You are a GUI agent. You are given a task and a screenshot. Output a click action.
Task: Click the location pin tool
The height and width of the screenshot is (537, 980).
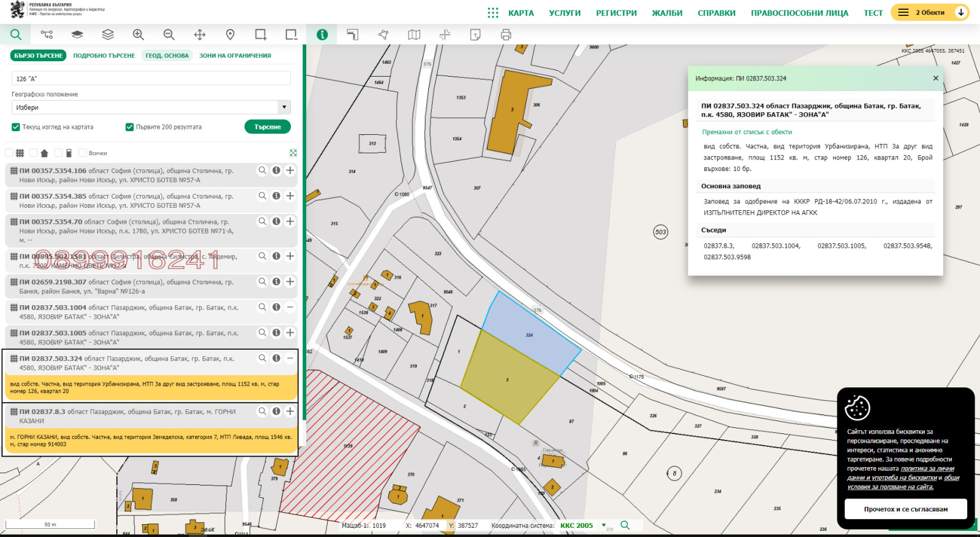pyautogui.click(x=230, y=35)
